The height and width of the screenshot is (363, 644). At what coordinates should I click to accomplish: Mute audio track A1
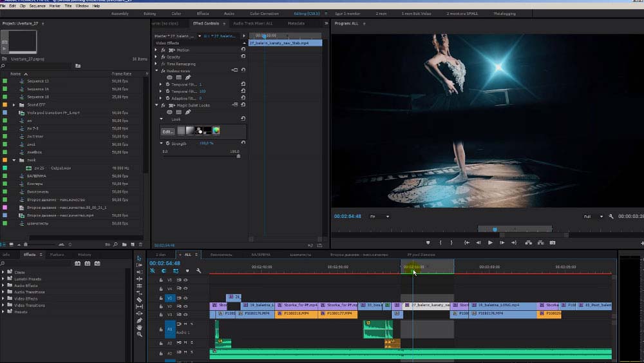pos(185,324)
